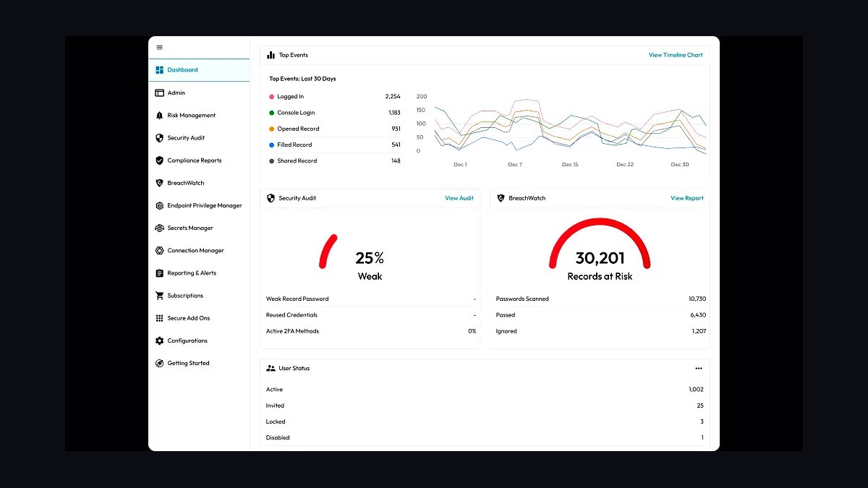Click the Configurations gear icon
The width and height of the screenshot is (868, 488).
point(160,341)
